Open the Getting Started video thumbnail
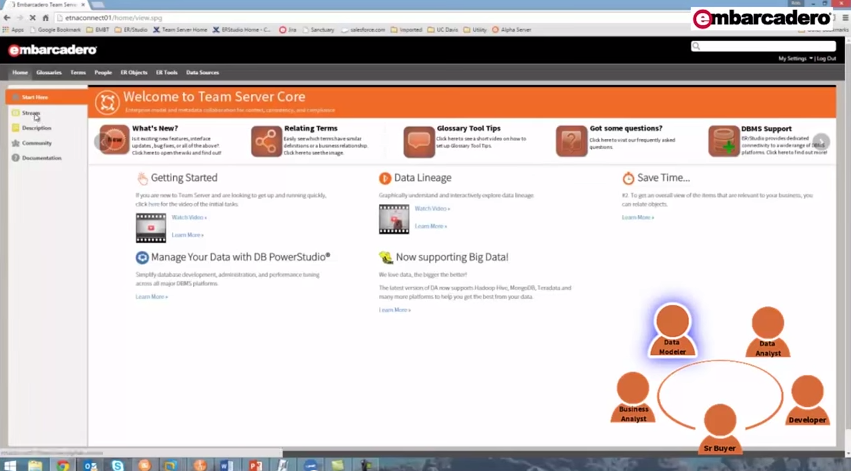 coord(151,227)
